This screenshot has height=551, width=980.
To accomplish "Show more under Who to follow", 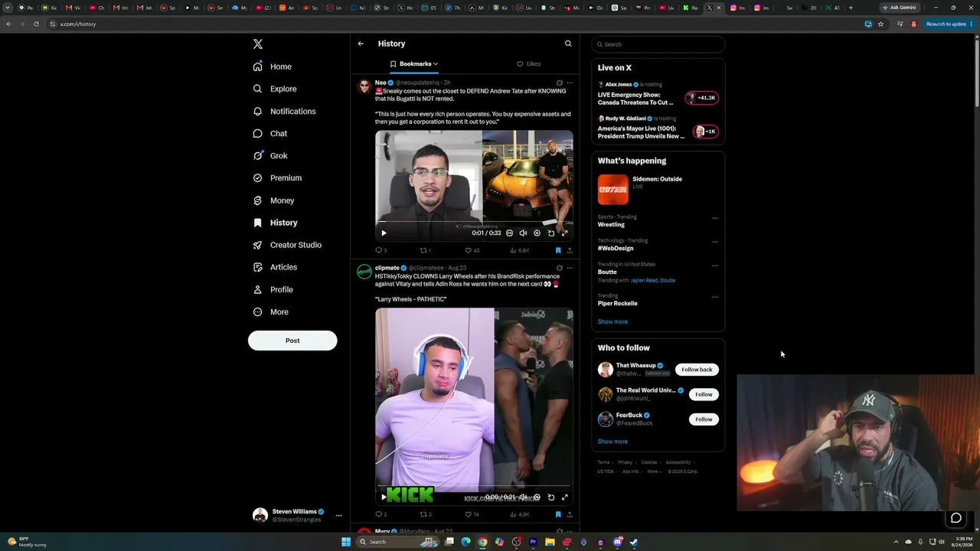I will (x=612, y=442).
